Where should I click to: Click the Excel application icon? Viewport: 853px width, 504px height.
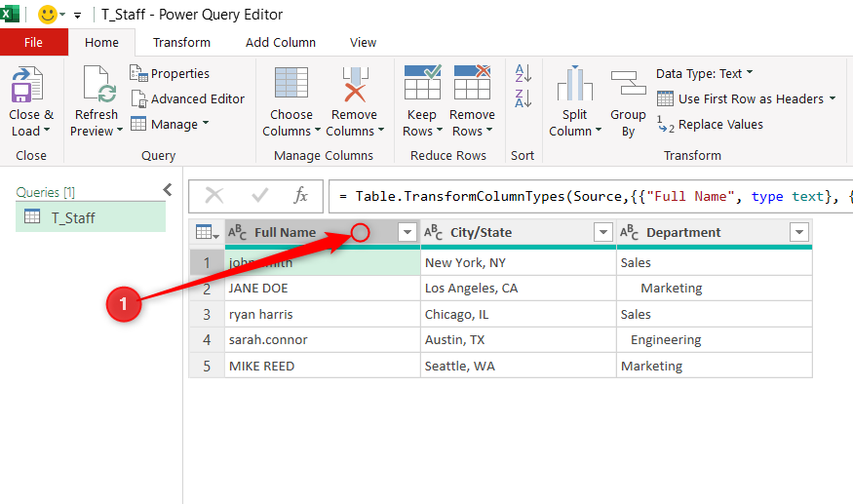pyautogui.click(x=9, y=13)
